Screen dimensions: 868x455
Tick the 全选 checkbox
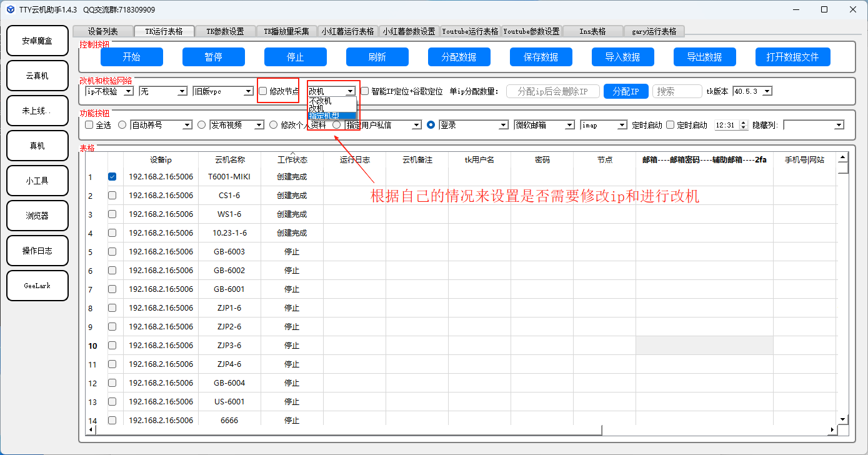(x=89, y=125)
